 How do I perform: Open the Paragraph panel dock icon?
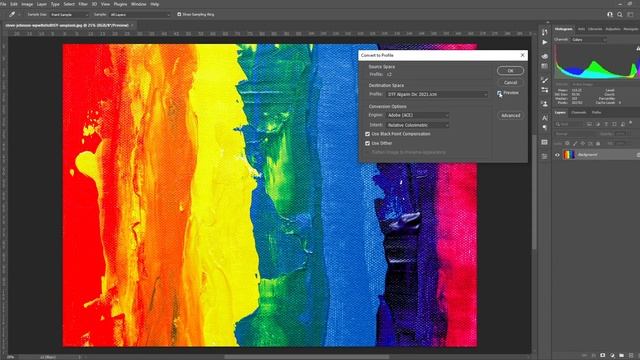544,128
